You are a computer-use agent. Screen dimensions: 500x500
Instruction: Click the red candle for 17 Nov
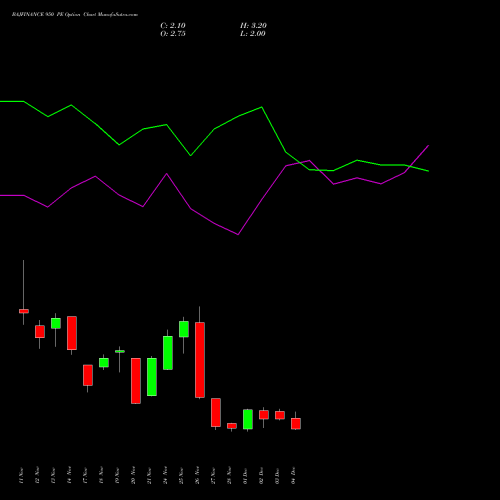[x=88, y=375]
